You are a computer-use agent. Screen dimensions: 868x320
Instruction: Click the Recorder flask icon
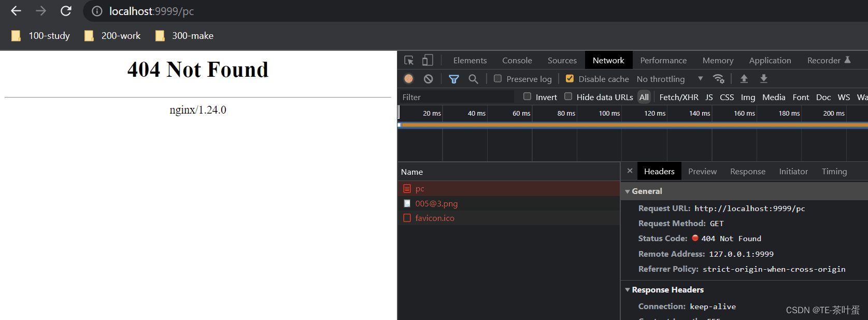tap(848, 60)
